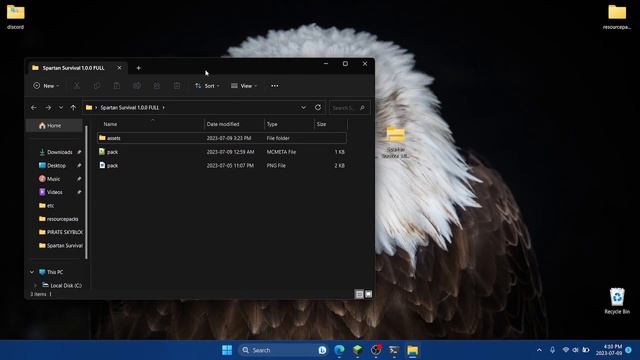This screenshot has width=640, height=360.
Task: Switch to large icons view in status bar
Action: (x=369, y=294)
